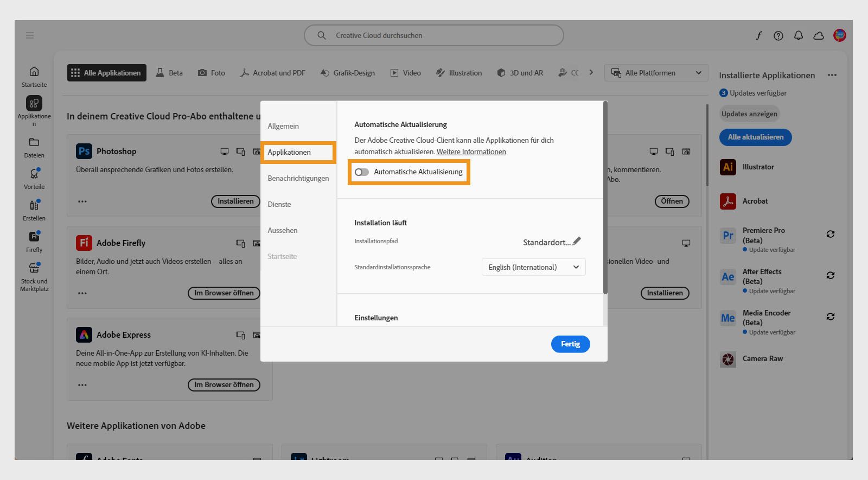Viewport: 868px width, 480px height.
Task: Update Media Encoder (Beta) via refresh icon
Action: [x=831, y=317]
